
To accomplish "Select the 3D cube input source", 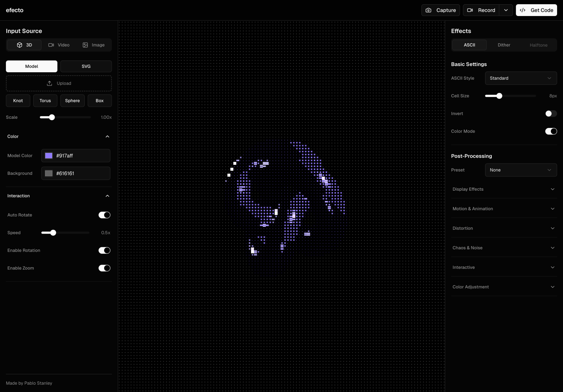I will (20, 45).
